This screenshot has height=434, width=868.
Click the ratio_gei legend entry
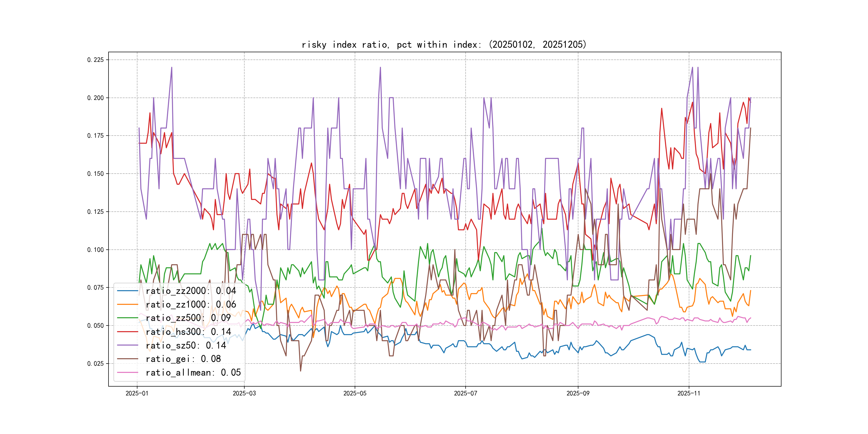pyautogui.click(x=183, y=359)
